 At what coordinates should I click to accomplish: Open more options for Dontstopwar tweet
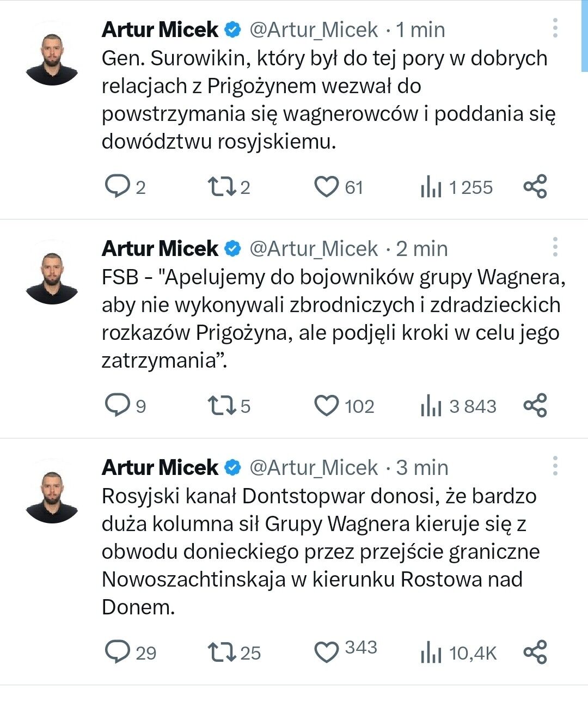click(555, 466)
